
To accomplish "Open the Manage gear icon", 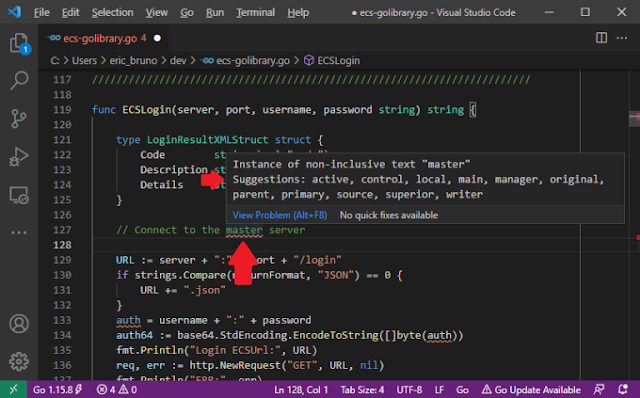I will pyautogui.click(x=19, y=361).
